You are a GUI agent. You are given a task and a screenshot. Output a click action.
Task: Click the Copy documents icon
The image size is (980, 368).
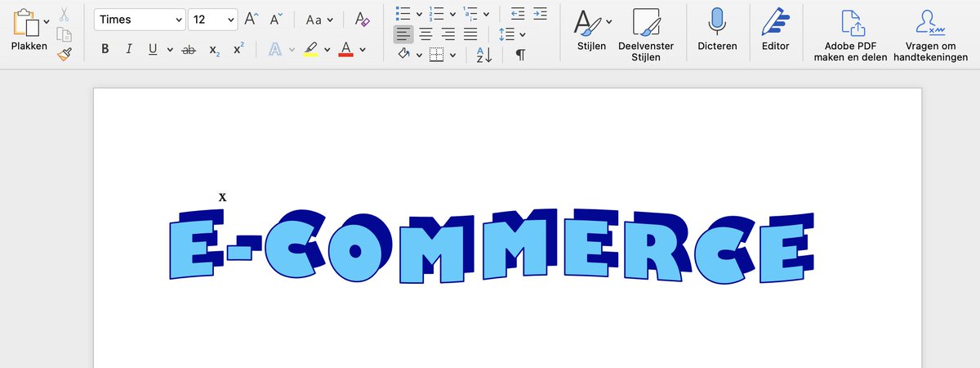[65, 34]
